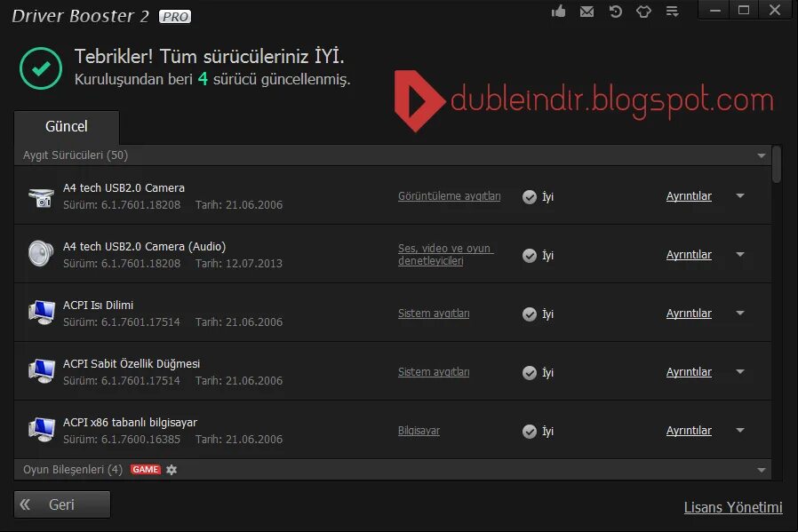Click 'ACPI Isı Dilimi' device name

[x=99, y=306]
